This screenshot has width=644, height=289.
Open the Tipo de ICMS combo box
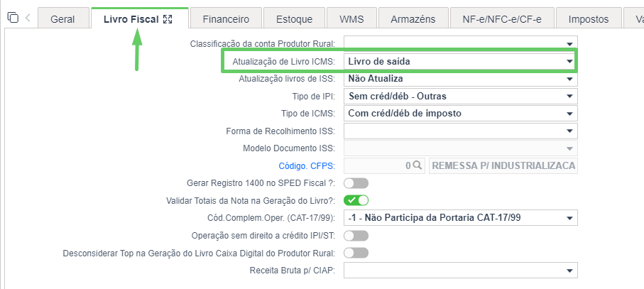coord(460,114)
